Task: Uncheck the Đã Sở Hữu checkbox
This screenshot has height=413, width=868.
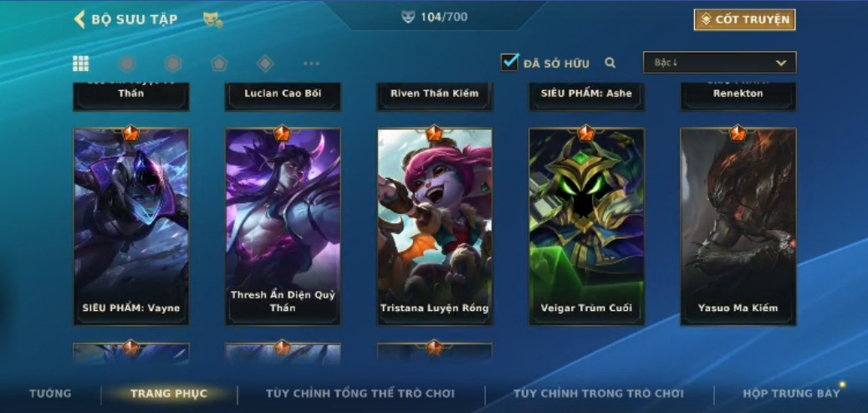Action: click(x=509, y=62)
